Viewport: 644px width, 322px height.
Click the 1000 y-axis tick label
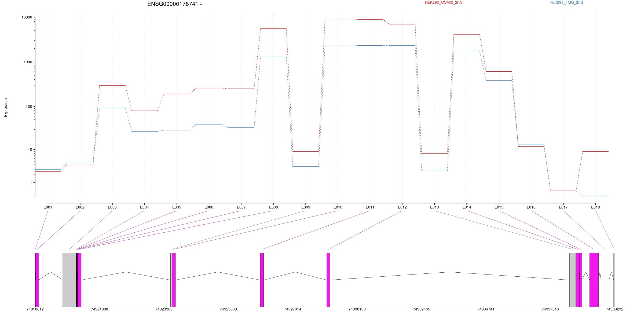click(x=28, y=62)
